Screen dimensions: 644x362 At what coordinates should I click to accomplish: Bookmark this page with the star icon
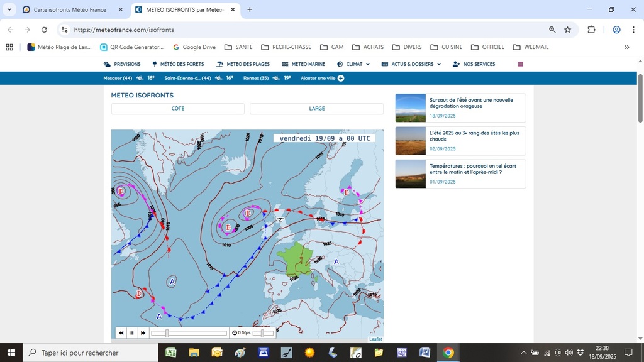click(x=567, y=30)
